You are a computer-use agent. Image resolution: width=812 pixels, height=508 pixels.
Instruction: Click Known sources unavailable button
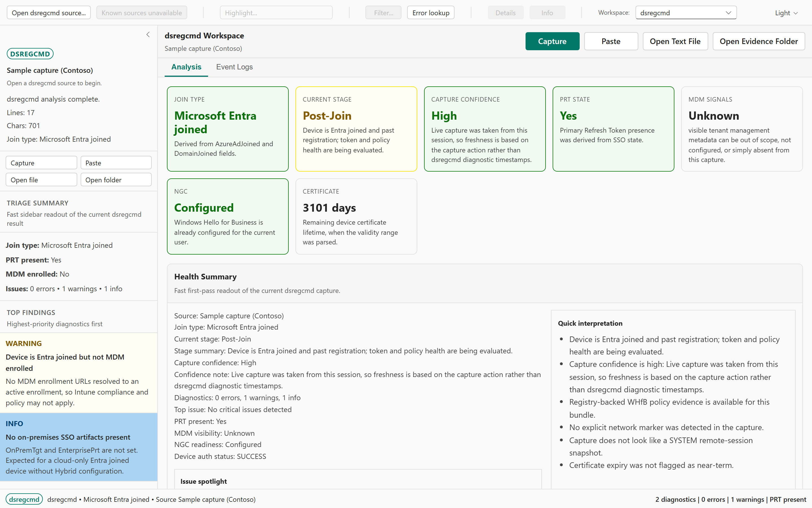pos(142,13)
